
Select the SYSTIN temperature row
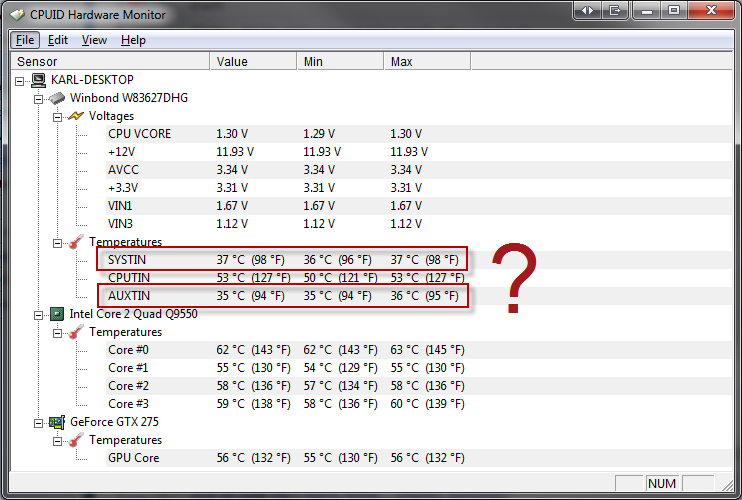point(419,260)
